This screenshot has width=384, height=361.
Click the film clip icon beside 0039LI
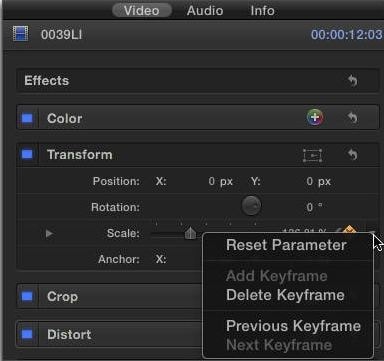(x=20, y=34)
